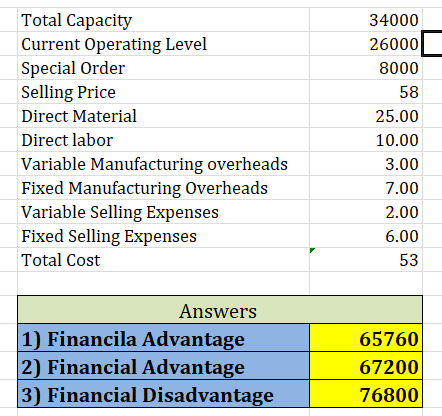Image resolution: width=442 pixels, height=416 pixels.
Task: Select the 'Direct labor' label cell
Action: 163,140
